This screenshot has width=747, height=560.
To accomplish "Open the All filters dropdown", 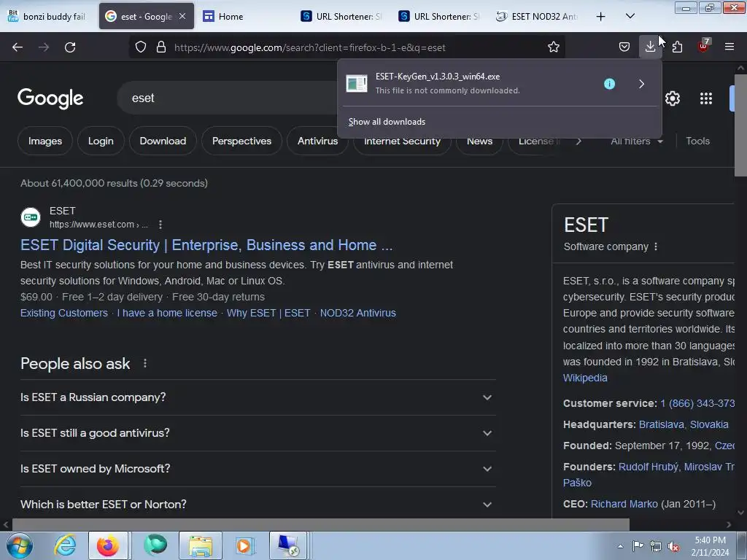I will coord(636,141).
